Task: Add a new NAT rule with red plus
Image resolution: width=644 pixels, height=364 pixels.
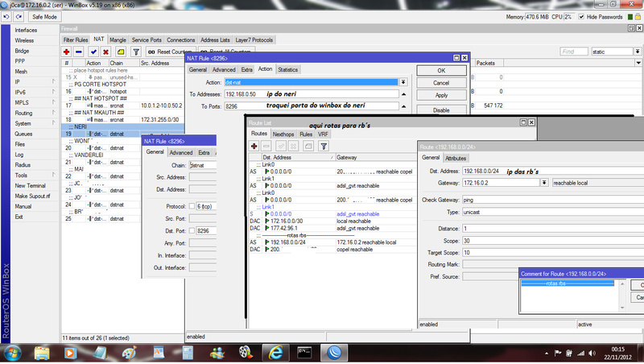Action: point(67,52)
